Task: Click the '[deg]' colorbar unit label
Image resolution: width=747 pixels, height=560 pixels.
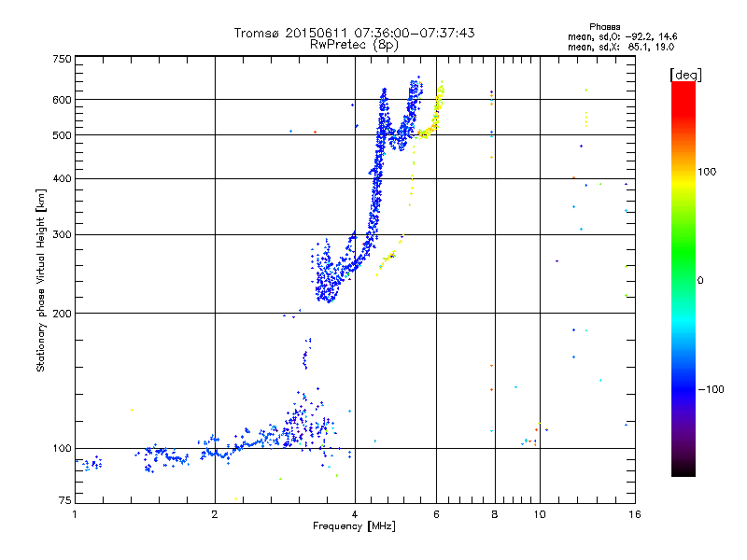Action: [685, 75]
